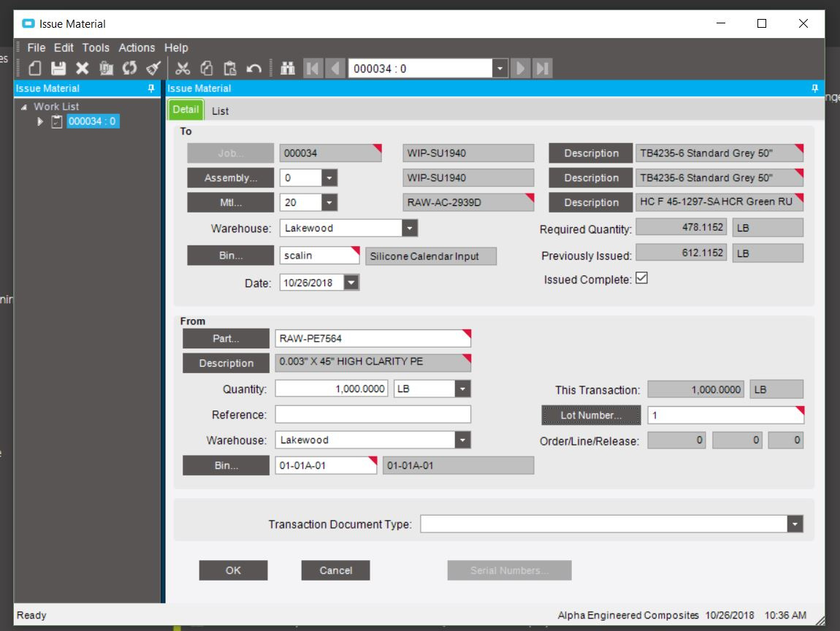Click the Save diskette icon
Image resolution: width=840 pixels, height=631 pixels.
[58, 69]
